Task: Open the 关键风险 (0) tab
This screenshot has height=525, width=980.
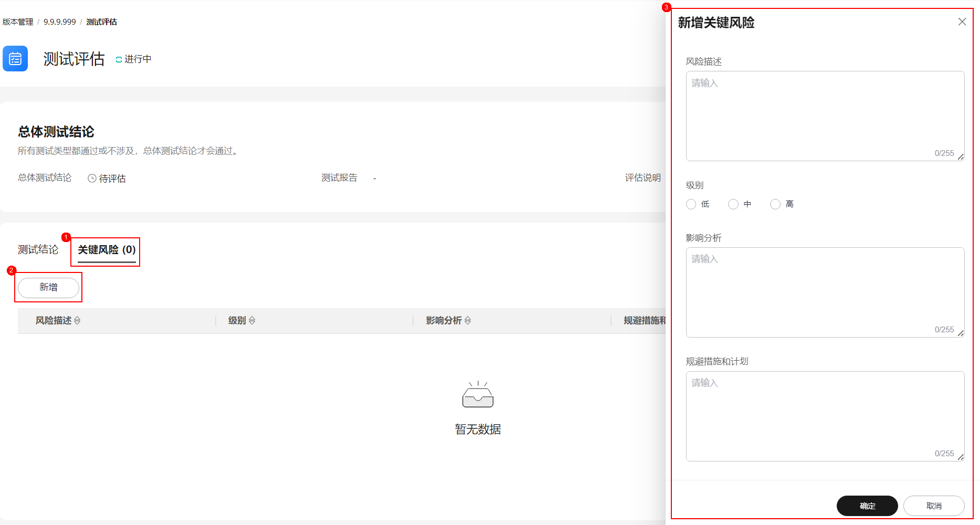Action: click(x=104, y=250)
